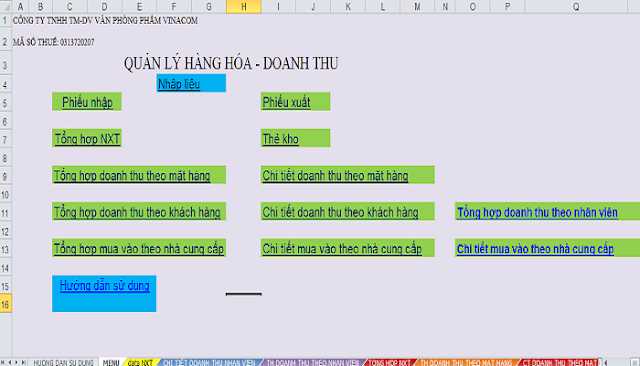Click horizontal scrollbar left arrow
640x366 pixels.
click(606, 362)
